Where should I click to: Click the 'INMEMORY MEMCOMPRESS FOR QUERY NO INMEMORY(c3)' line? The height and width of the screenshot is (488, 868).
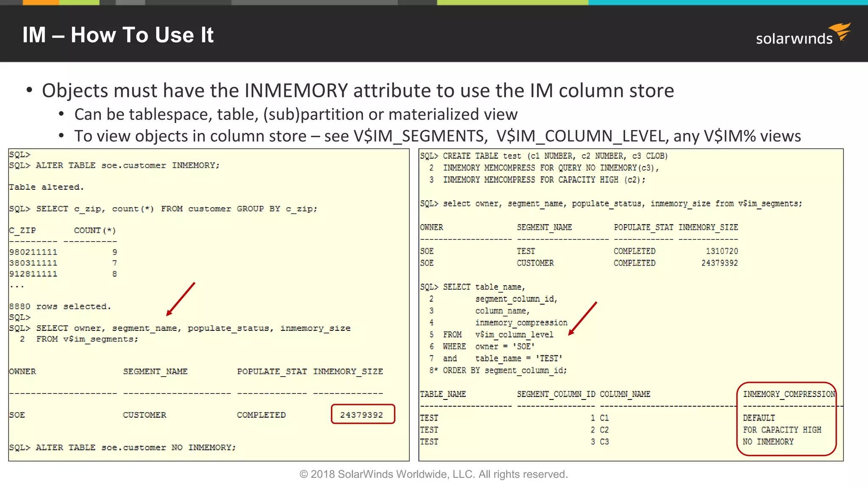[x=551, y=168]
